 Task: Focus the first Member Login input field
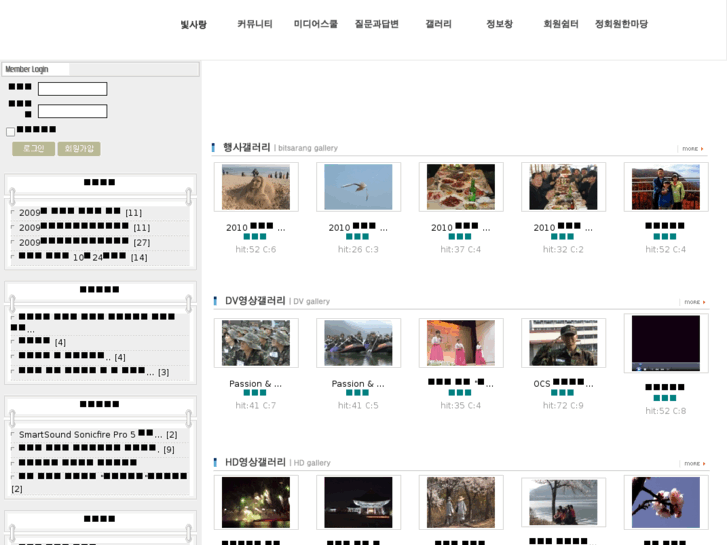click(x=72, y=89)
